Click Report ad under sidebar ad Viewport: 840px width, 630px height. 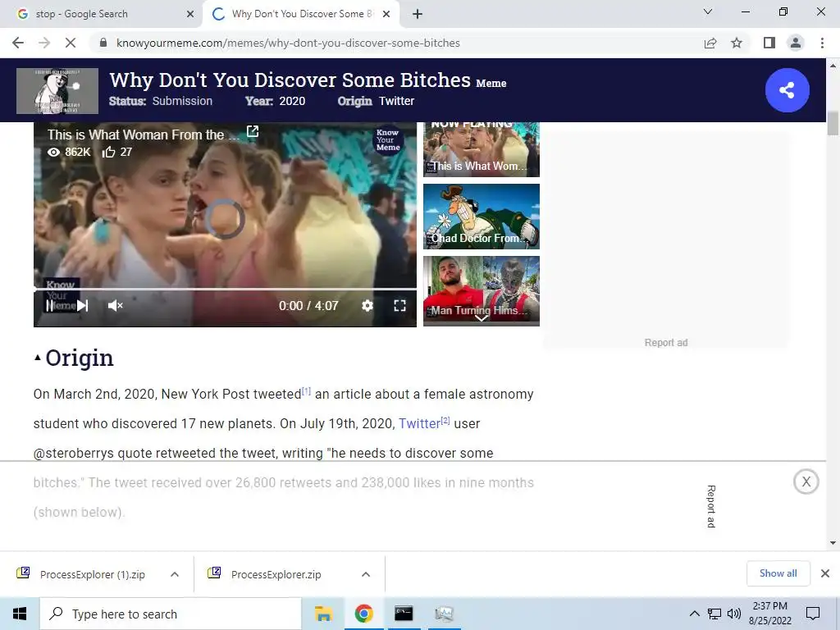click(666, 342)
